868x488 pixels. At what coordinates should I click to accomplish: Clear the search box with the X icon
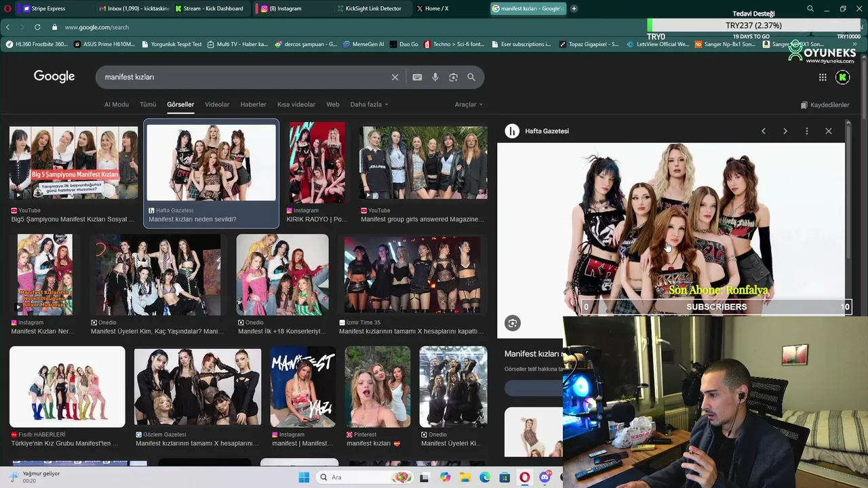click(395, 77)
